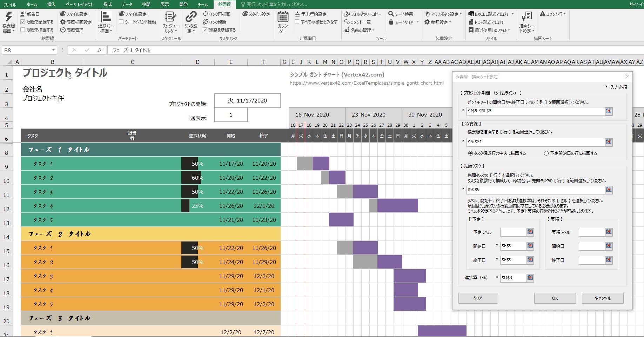Viewport: 644px width, 337px height.
Task: Select タスク構成行の中央に描画する radio
Action: point(471,153)
